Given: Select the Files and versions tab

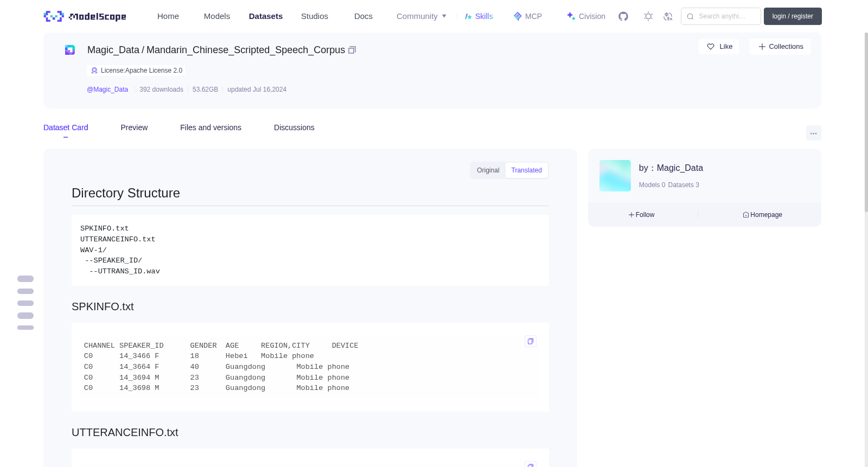Looking at the screenshot, I should (210, 127).
